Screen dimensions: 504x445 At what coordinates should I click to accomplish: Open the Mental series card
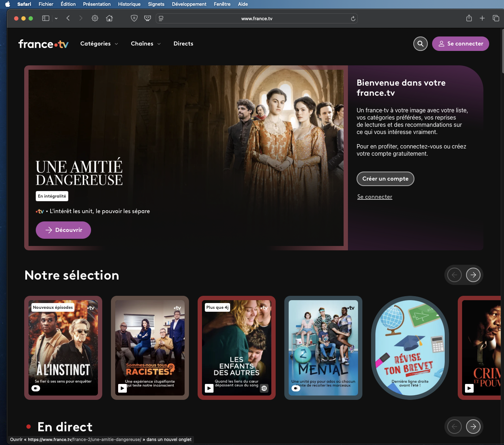click(x=323, y=348)
